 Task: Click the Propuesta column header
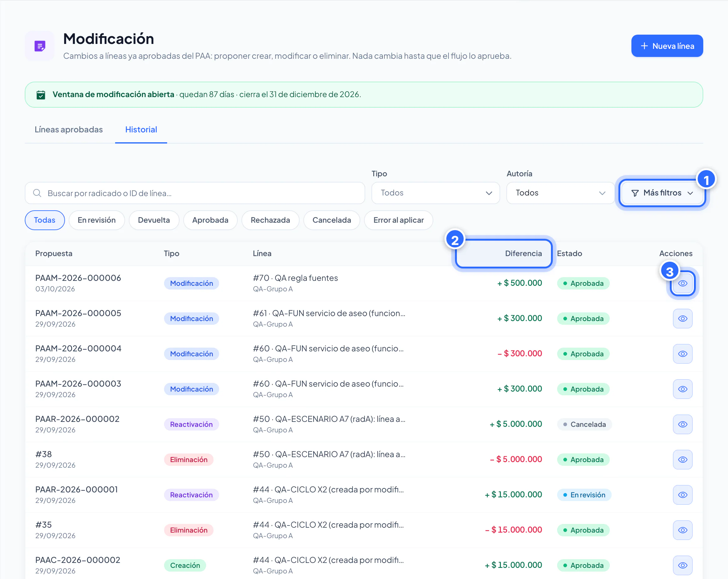tap(54, 253)
